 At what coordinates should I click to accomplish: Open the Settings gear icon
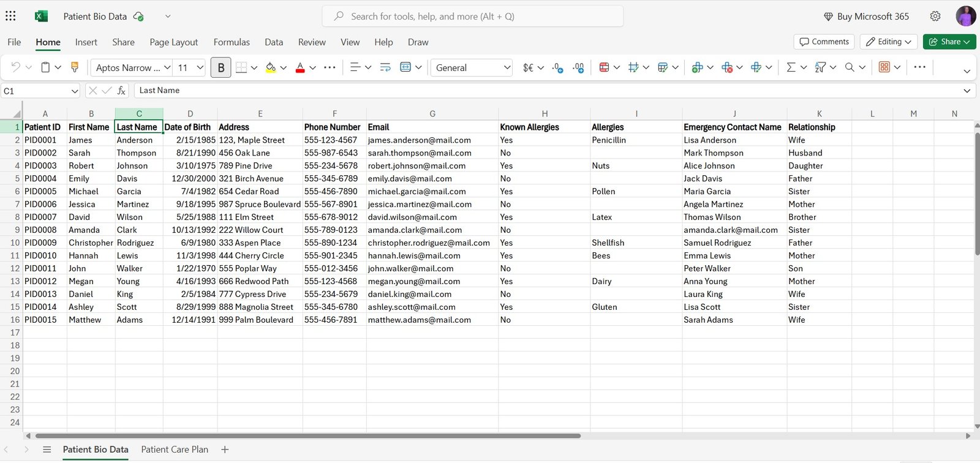935,17
